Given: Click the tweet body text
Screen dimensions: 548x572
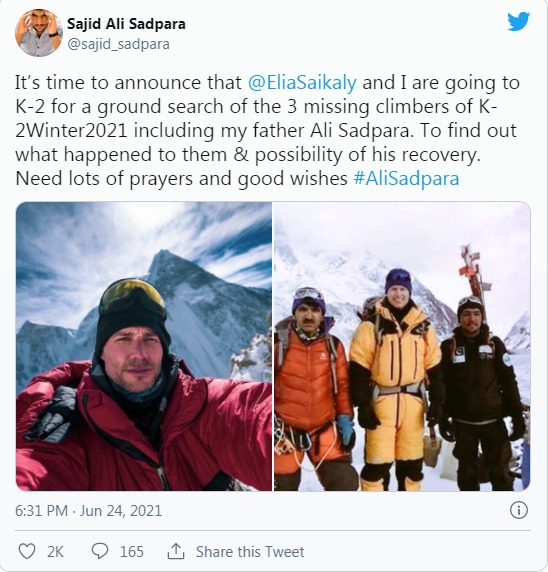Looking at the screenshot, I should coord(267,131).
